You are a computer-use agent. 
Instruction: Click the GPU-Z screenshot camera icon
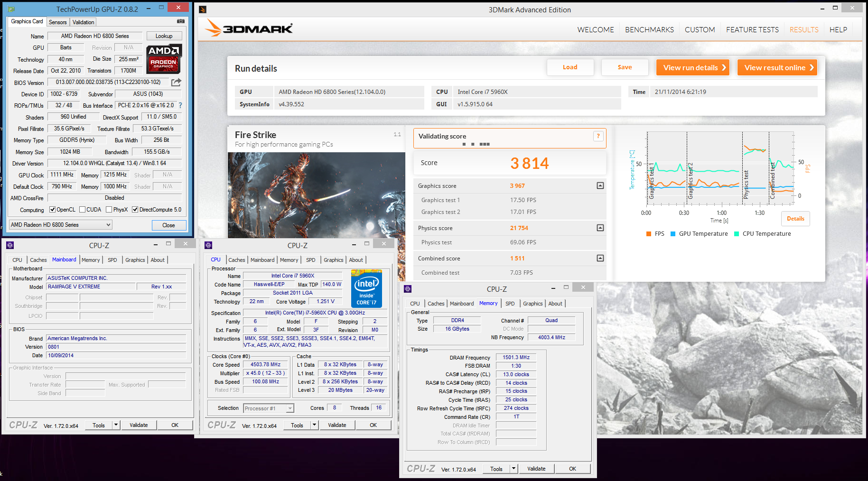tap(180, 21)
